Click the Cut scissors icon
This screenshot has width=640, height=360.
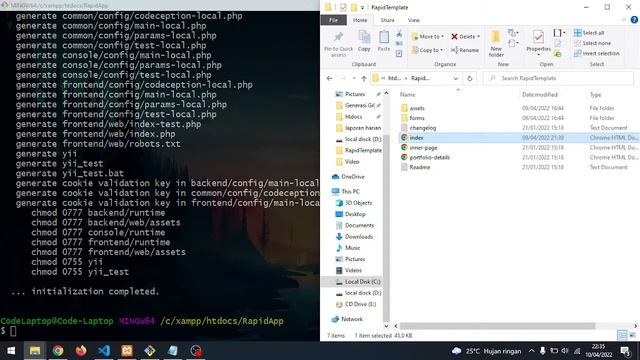pos(399,33)
